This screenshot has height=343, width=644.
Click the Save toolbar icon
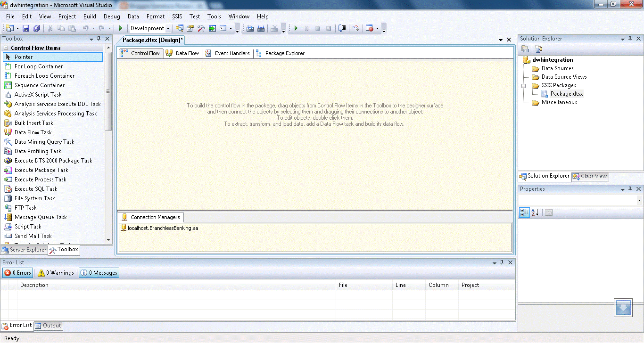tap(25, 28)
